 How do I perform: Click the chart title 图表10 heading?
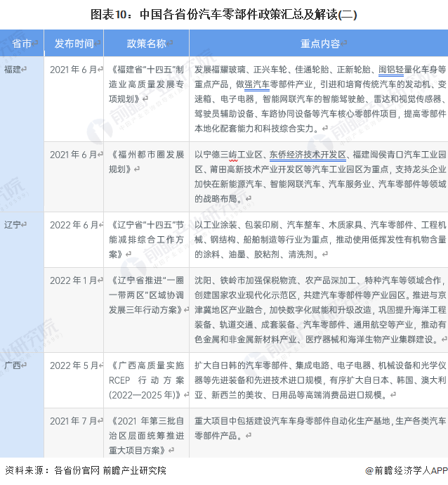[x=223, y=14]
